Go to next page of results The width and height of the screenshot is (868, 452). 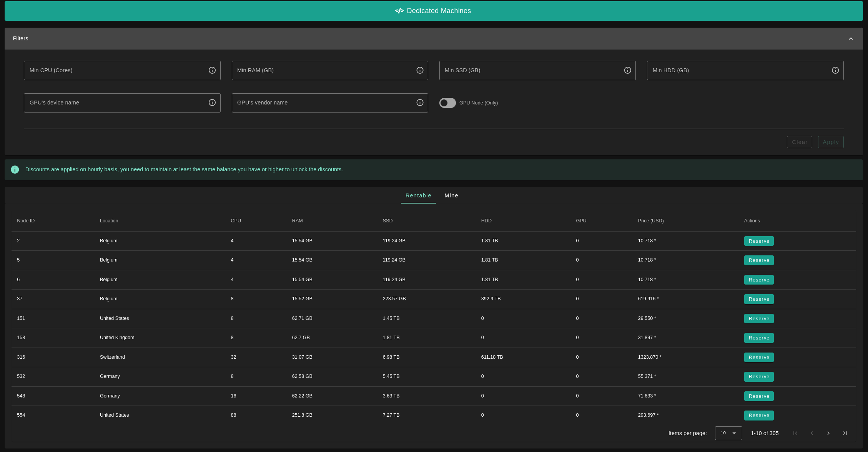(x=828, y=433)
